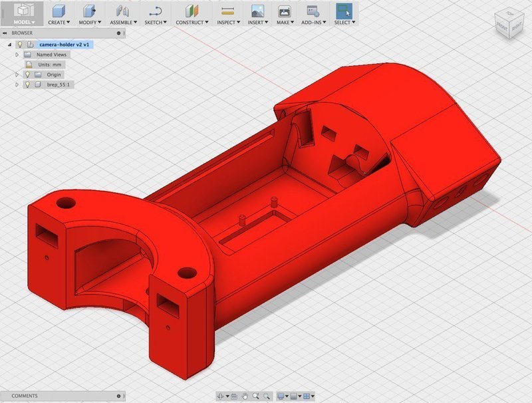Screen dimensions: 532x403
Task: Open the Display Settings dropdown arrow
Action: pyautogui.click(x=287, y=396)
